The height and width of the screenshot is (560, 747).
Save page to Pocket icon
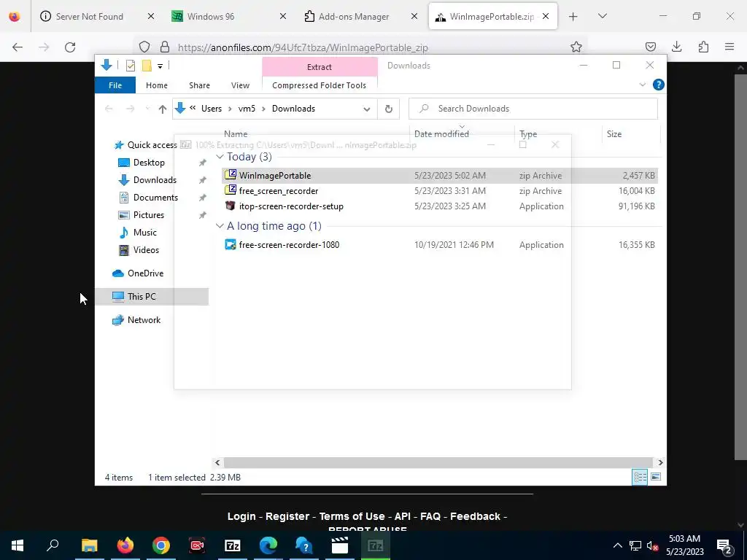650,47
